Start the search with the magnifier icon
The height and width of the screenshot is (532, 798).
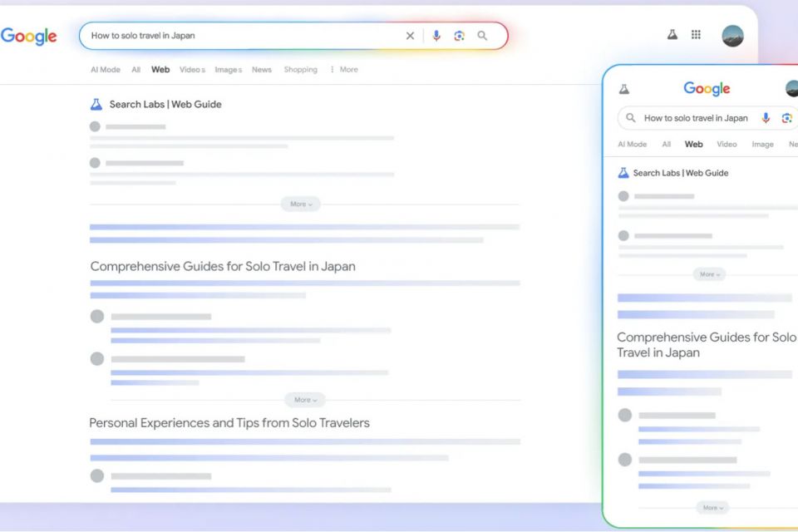click(482, 36)
